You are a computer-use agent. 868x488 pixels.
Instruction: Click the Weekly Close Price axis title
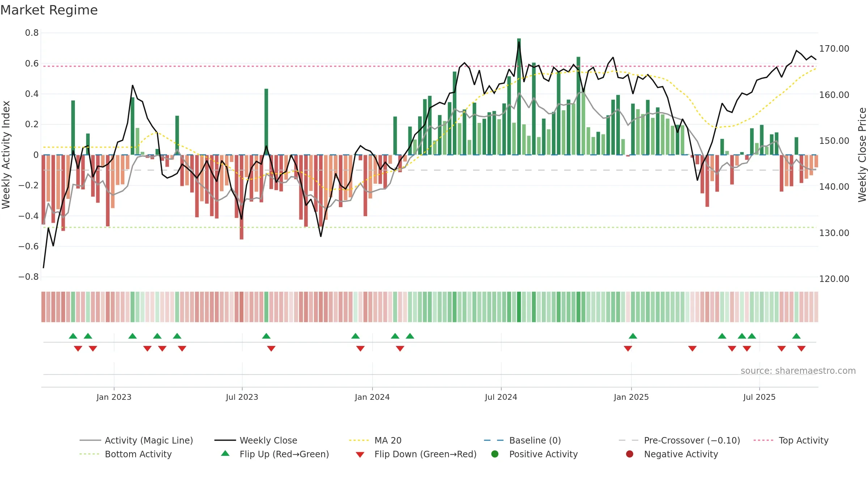point(862,155)
